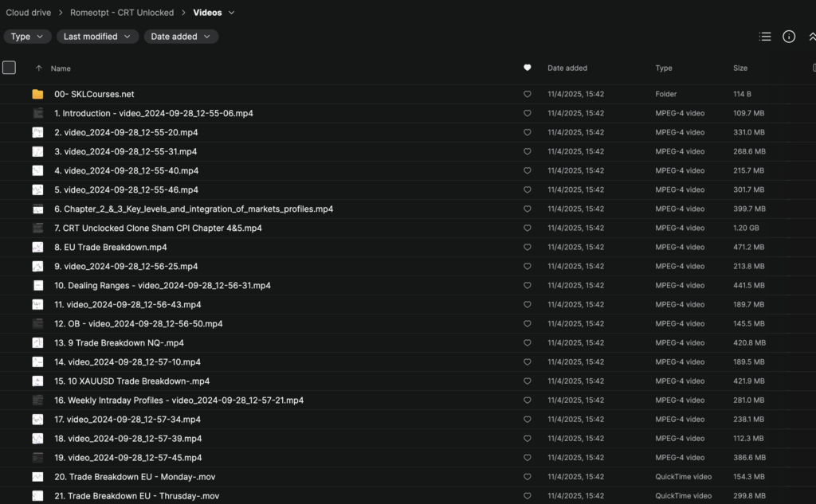This screenshot has height=504, width=816.
Task: Toggle favorite heart for 1. Introduction video
Action: [x=527, y=113]
